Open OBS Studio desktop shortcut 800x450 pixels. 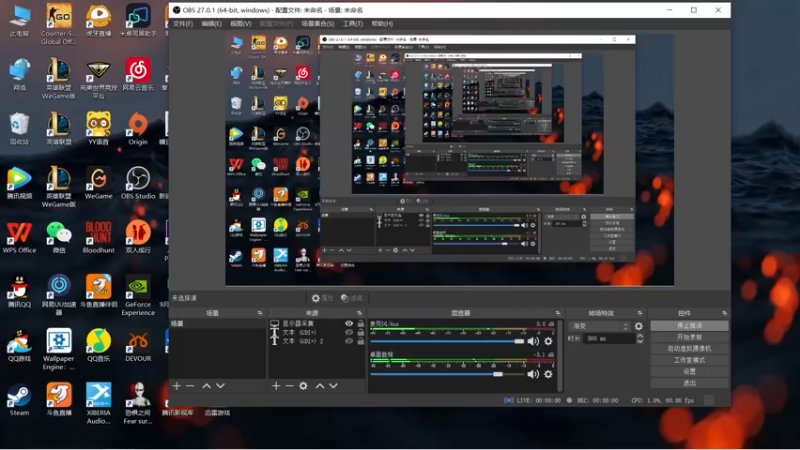click(x=138, y=183)
